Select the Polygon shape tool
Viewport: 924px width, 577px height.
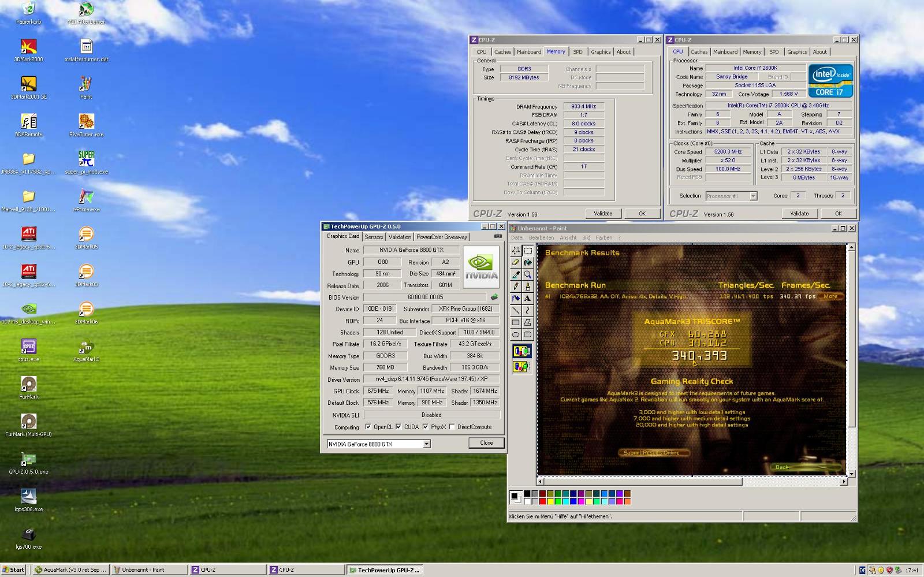pos(528,323)
